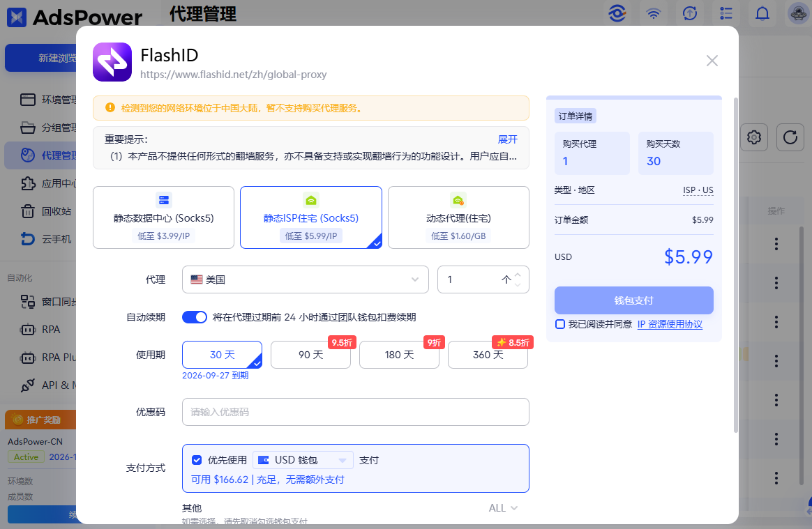Click the FlashID logo icon
This screenshot has height=529, width=812.
[112, 62]
